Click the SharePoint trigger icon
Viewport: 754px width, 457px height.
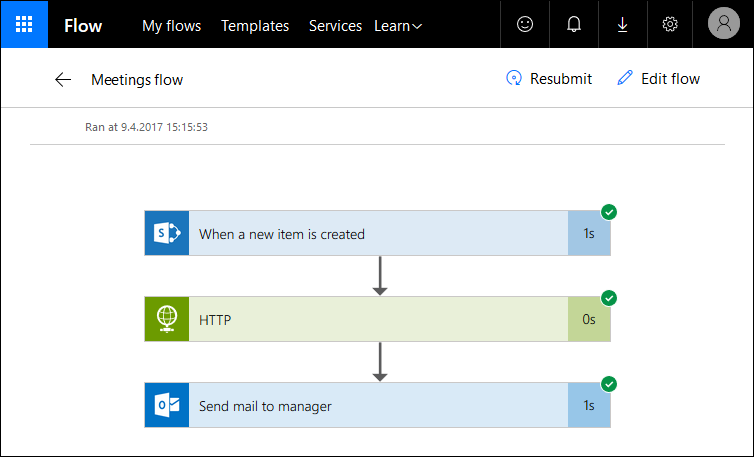tap(166, 234)
